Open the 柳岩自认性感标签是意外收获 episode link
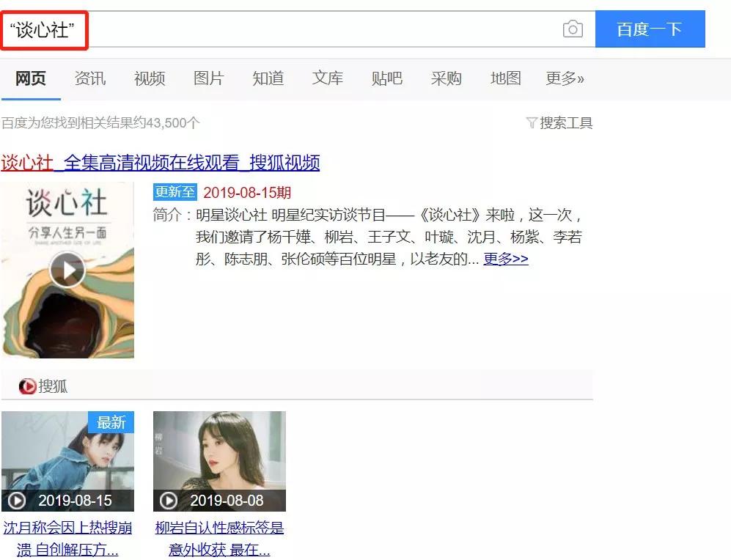 (x=219, y=539)
